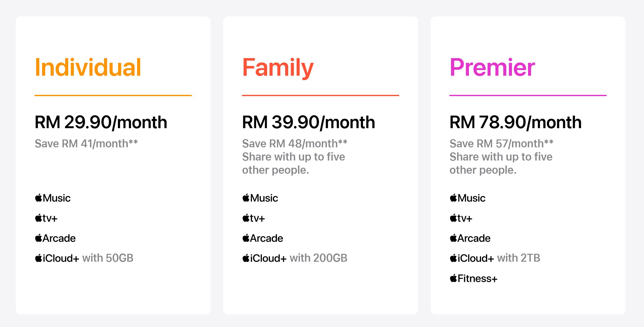Click the Apple tv+ logo in Individual plan
Image resolution: width=644 pixels, height=327 pixels.
coord(46,218)
